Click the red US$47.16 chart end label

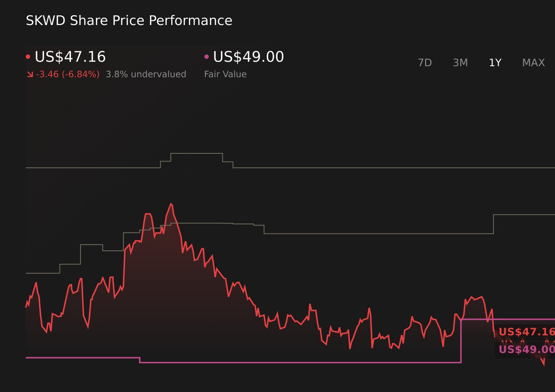(x=526, y=332)
